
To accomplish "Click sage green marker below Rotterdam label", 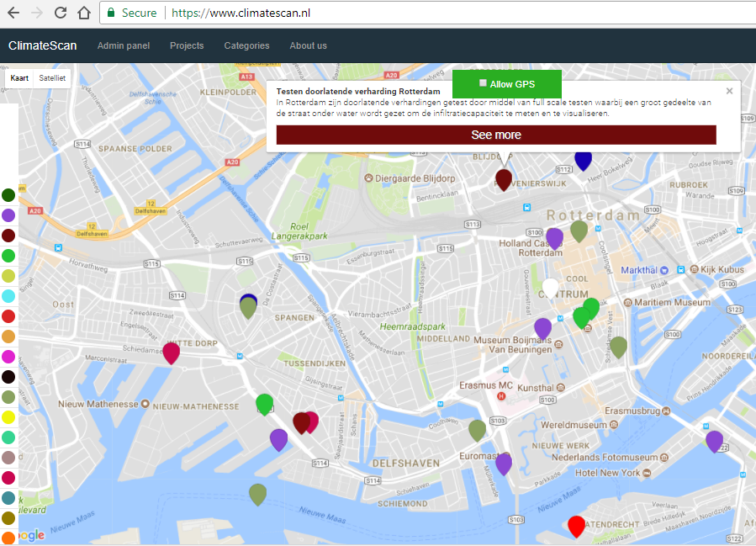I will (x=579, y=231).
